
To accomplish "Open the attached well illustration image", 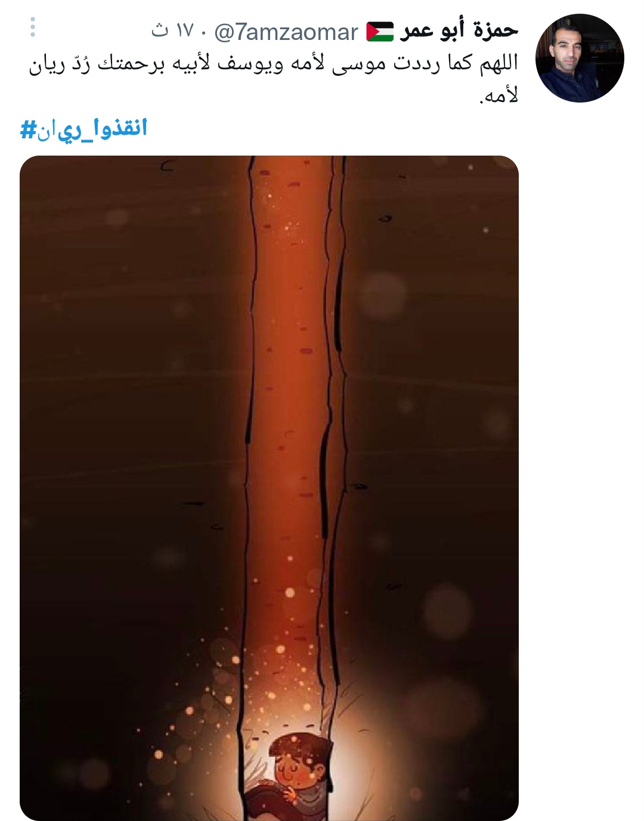I will pyautogui.click(x=269, y=488).
